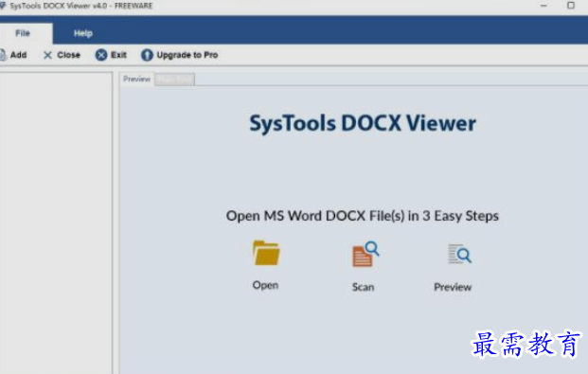588x374 pixels.
Task: Click the Scan step label
Action: (363, 287)
